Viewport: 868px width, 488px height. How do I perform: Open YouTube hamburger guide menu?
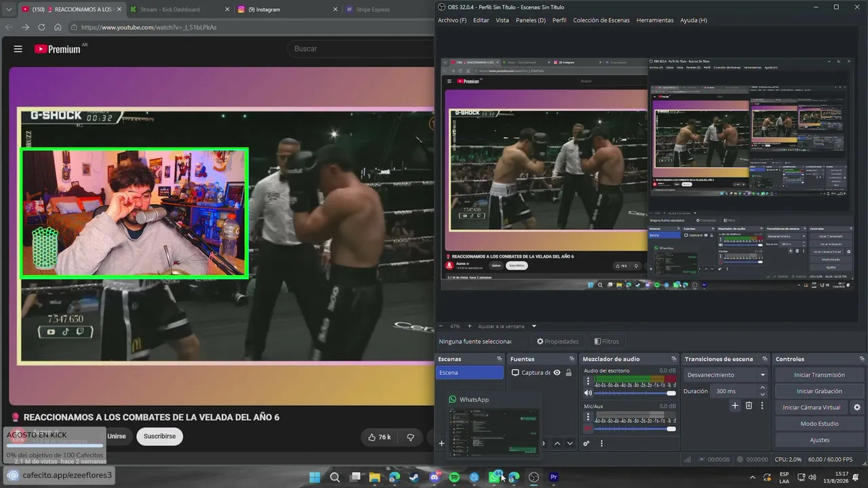pyautogui.click(x=18, y=49)
